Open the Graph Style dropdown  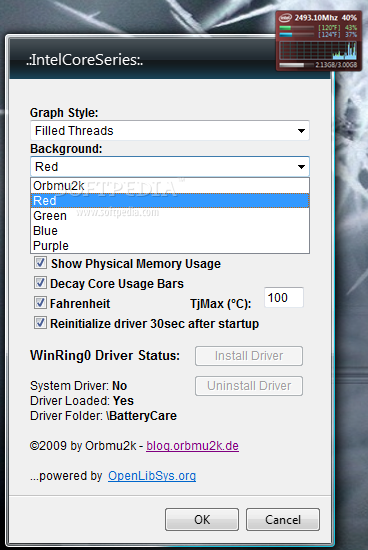click(170, 130)
